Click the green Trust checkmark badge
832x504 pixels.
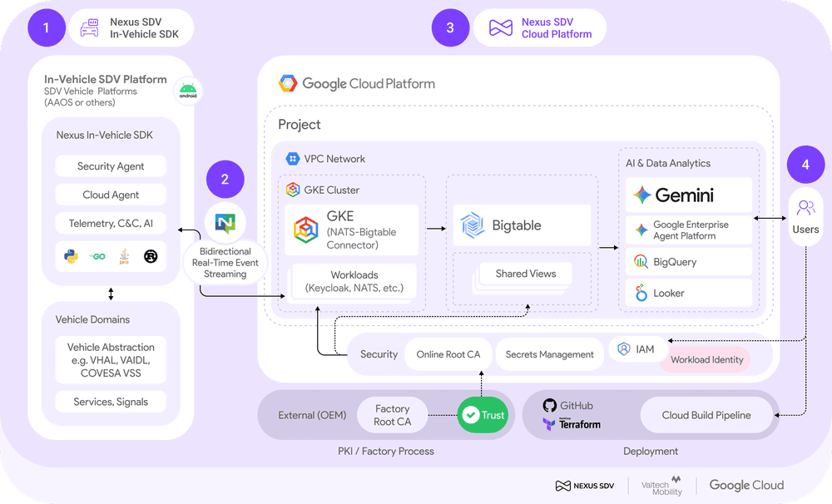point(483,415)
